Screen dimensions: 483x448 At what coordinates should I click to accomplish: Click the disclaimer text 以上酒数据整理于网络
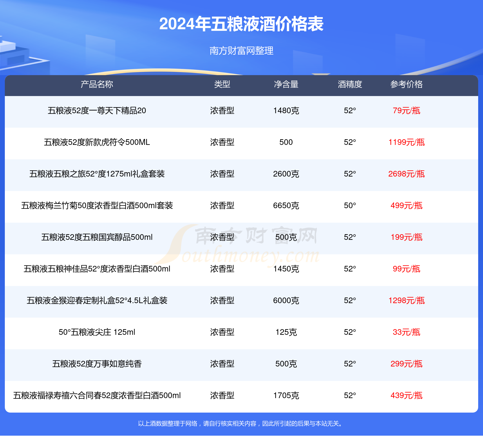(168, 424)
